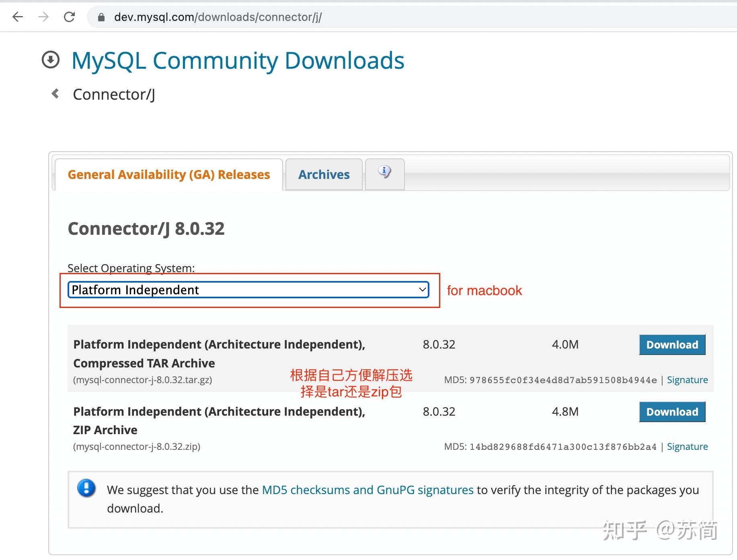Click the MD5 hash 978655fc0f34e4d8d7ab591508b4944e

[563, 380]
